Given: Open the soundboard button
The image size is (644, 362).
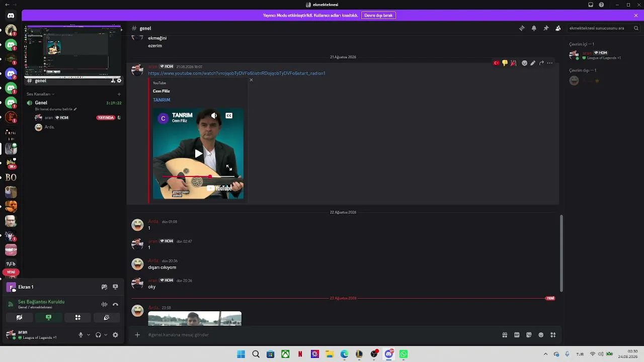Looking at the screenshot, I should coord(107,318).
